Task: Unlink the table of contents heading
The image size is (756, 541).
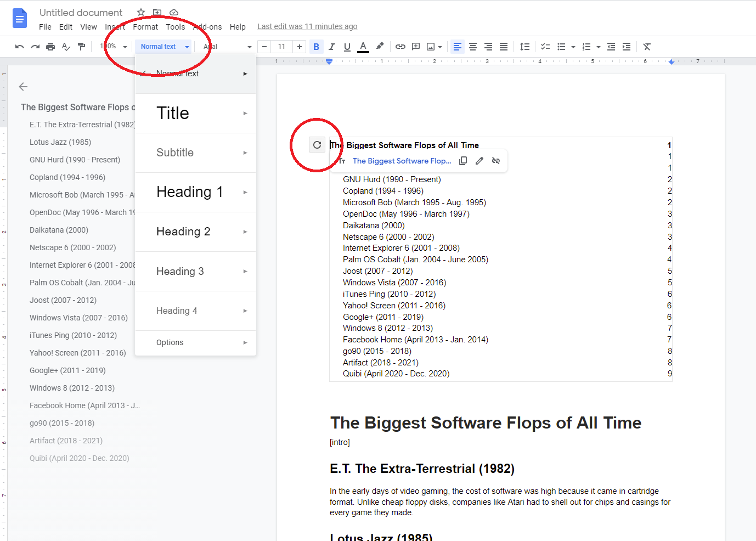Action: [x=495, y=160]
